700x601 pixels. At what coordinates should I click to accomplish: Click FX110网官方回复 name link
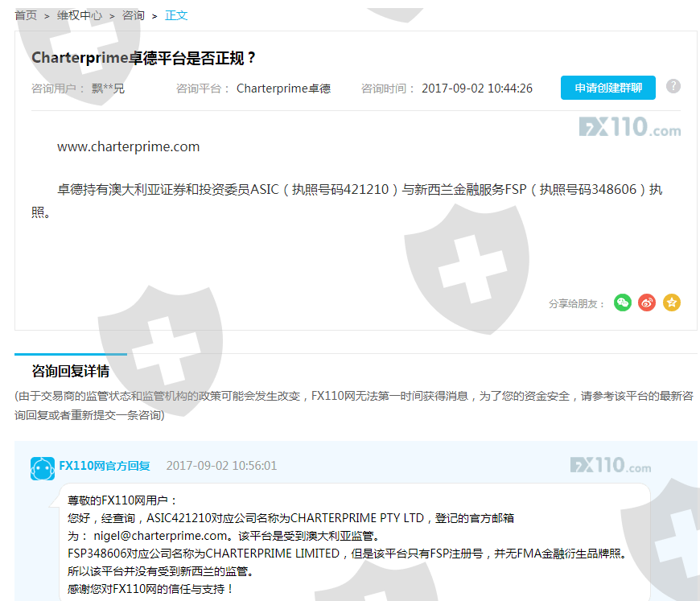pos(105,466)
